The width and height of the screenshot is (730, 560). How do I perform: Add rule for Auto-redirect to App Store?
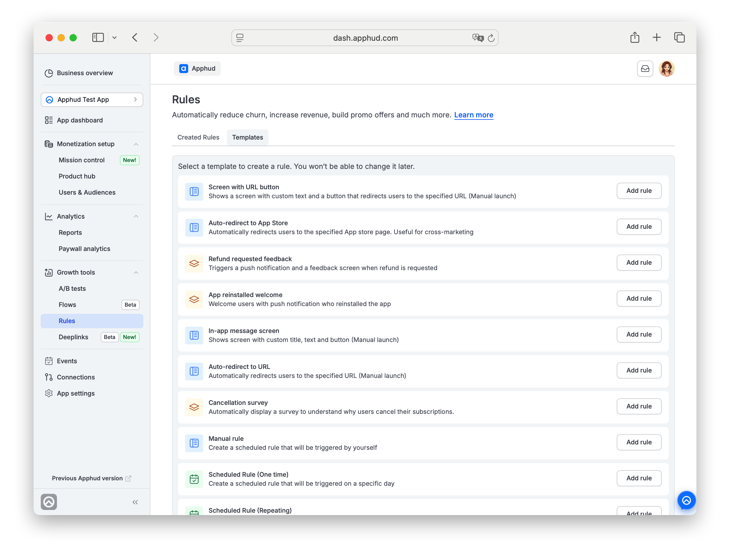pyautogui.click(x=639, y=227)
